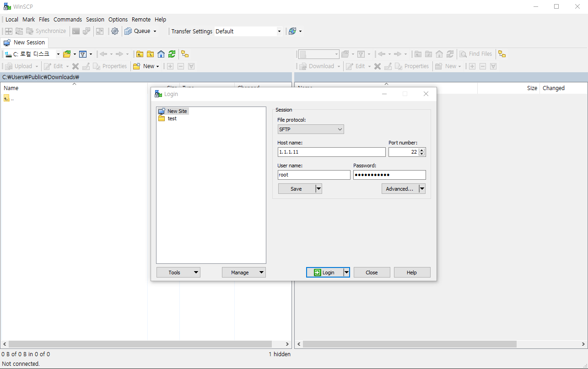This screenshot has width=588, height=369.
Task: Expand the Login button dropdown arrow
Action: [346, 273]
